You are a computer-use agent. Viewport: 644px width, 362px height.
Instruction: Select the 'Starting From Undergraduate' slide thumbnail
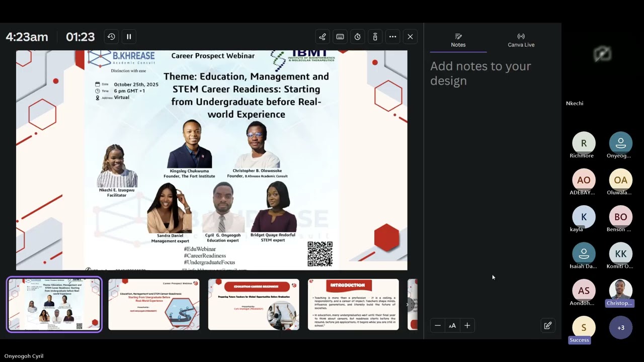154,305
